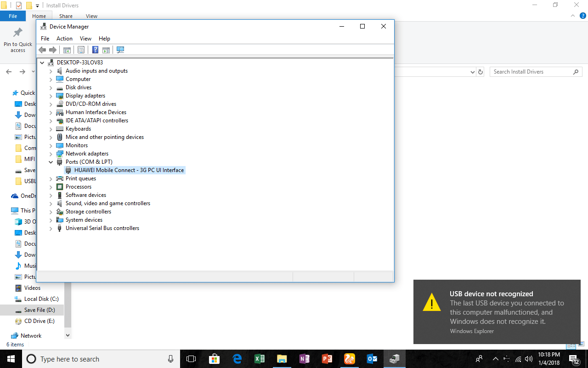Image resolution: width=588 pixels, height=368 pixels.
Task: Select CD Drive (E:) in the navigation pane
Action: (40, 321)
